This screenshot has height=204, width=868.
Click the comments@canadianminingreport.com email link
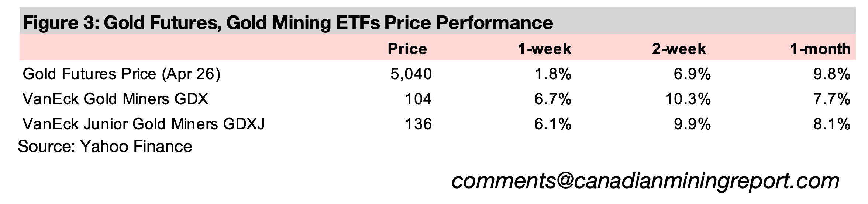coord(645,181)
